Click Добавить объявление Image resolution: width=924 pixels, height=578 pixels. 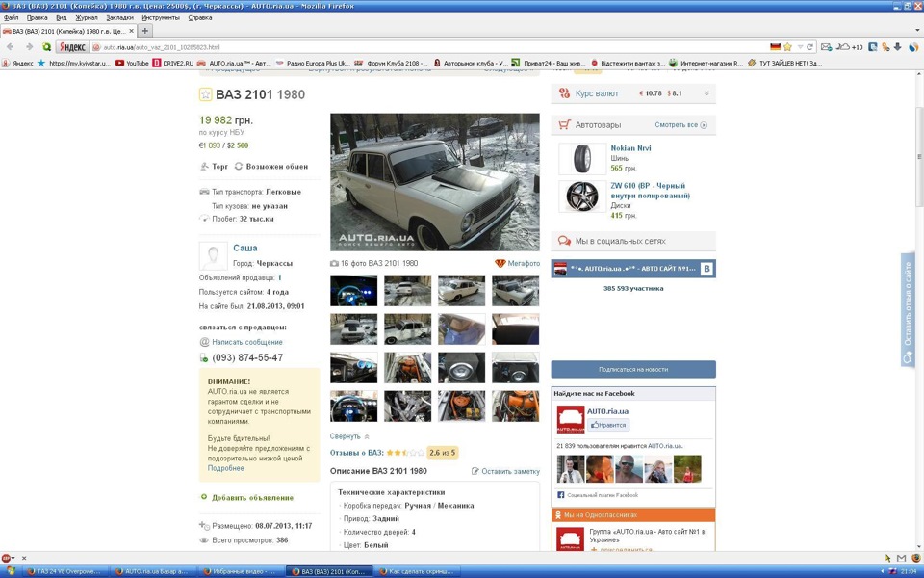click(252, 498)
